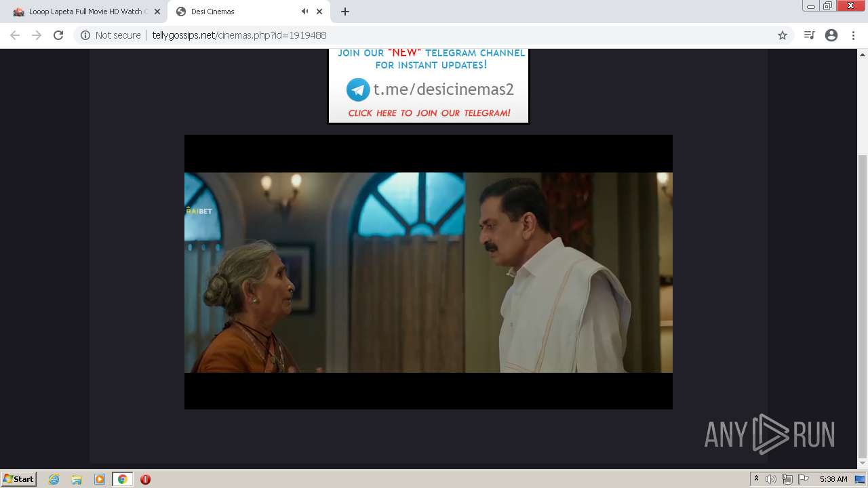The width and height of the screenshot is (868, 488).
Task: Open the Chrome three-dot menu
Action: 853,35
